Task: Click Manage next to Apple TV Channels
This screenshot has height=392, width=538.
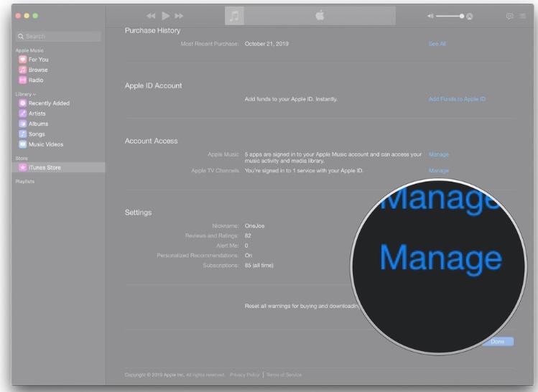Action: click(439, 170)
